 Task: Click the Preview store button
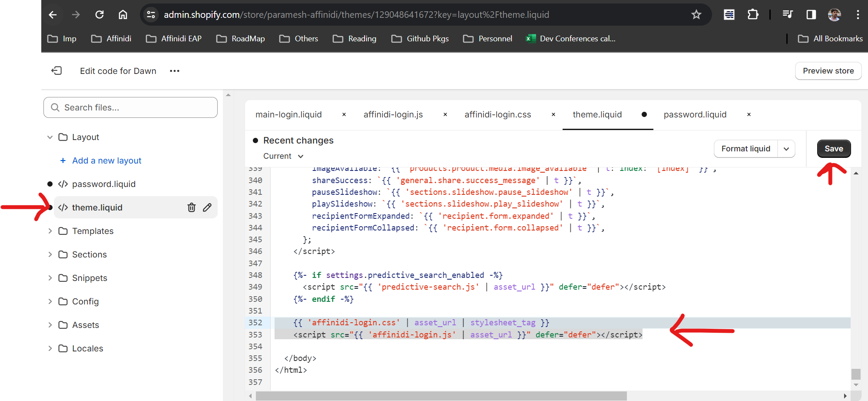[828, 71]
